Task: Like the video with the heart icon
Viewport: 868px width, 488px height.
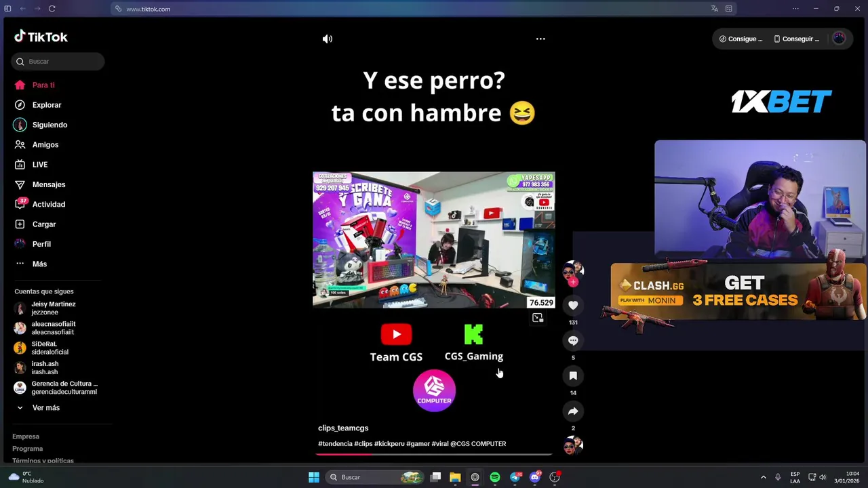Action: pos(573,306)
